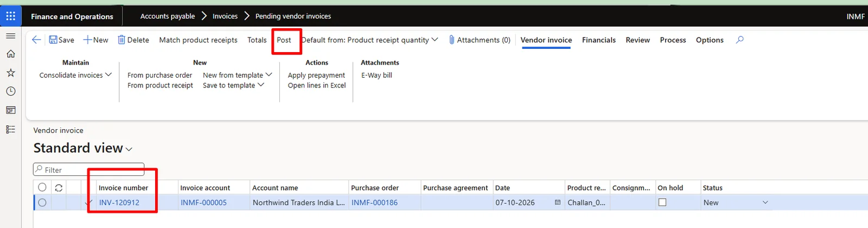Screen dimensions: 868x228
Task: Expand Consolidate invoices menu
Action: point(75,75)
